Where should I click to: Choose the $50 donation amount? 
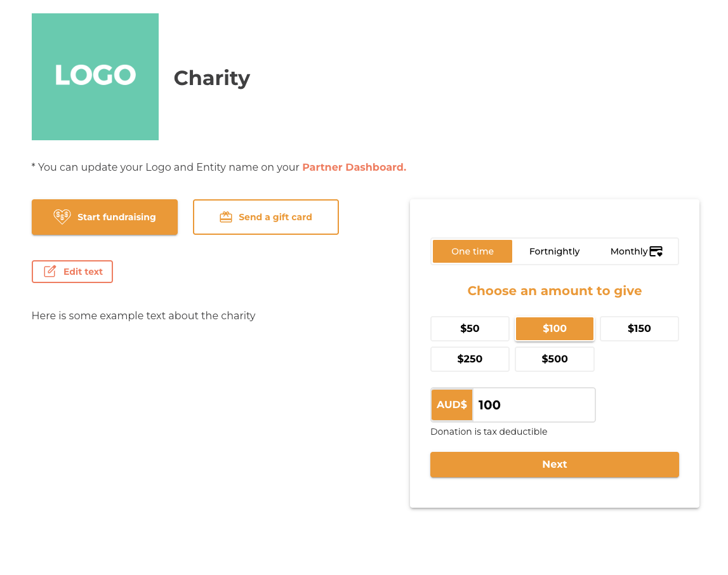[470, 329]
